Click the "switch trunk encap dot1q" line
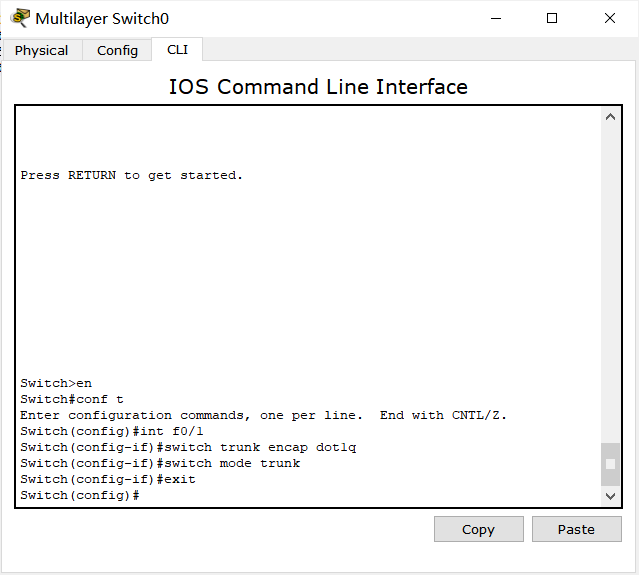 click(188, 447)
